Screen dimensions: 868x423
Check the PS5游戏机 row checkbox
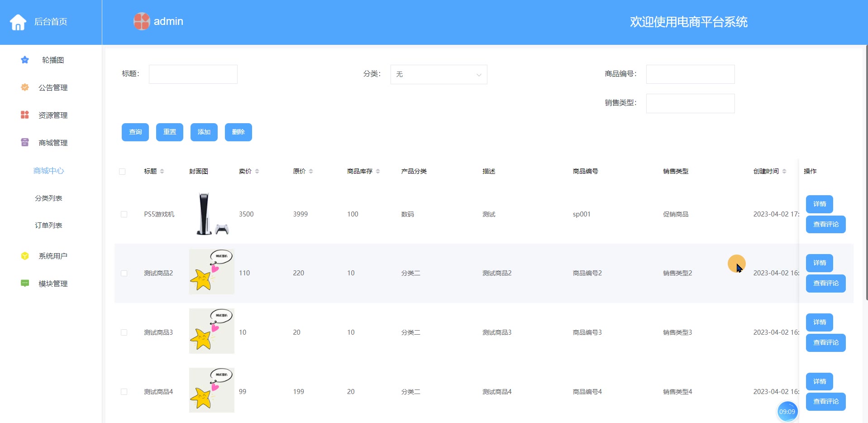tap(124, 214)
